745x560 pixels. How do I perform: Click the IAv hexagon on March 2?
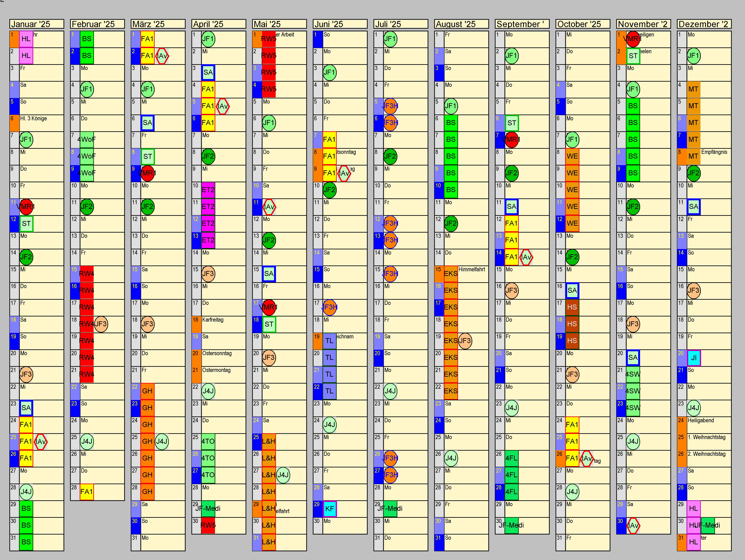pos(162,55)
